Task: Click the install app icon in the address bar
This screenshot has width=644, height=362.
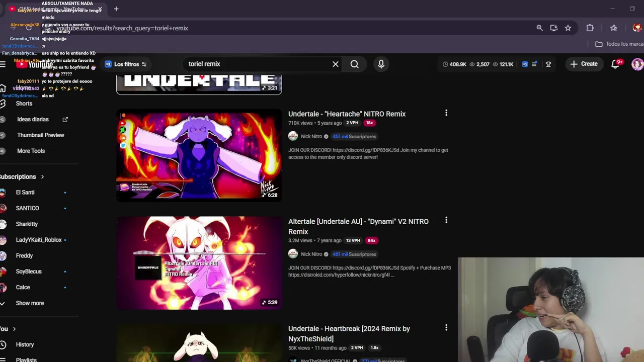Action: [x=553, y=28]
